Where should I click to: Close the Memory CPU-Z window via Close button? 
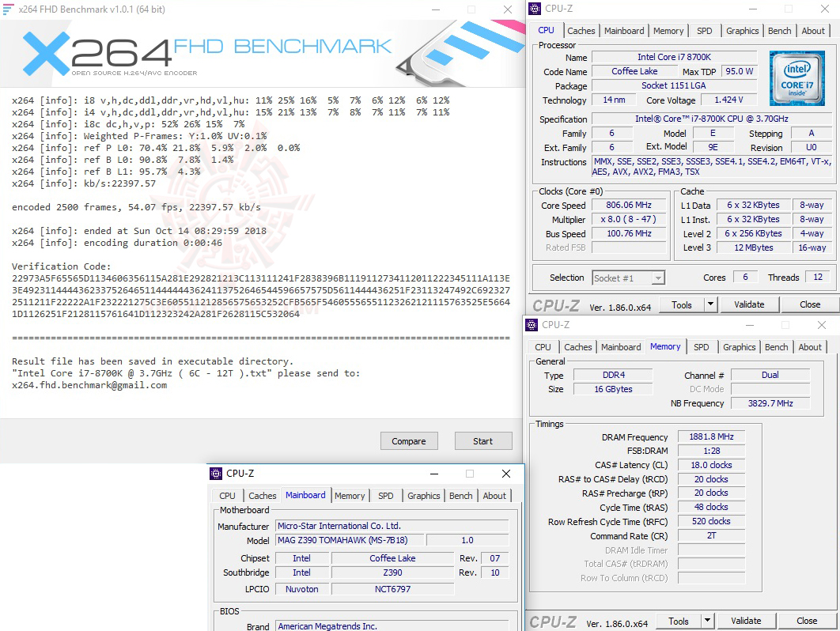[x=805, y=621]
